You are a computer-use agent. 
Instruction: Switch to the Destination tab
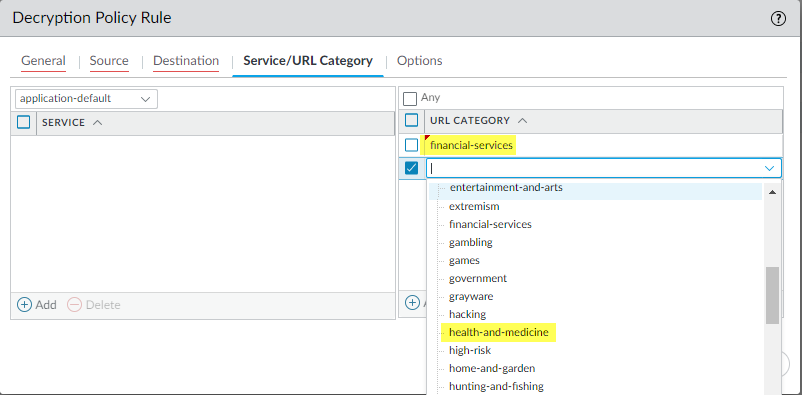pyautogui.click(x=186, y=61)
